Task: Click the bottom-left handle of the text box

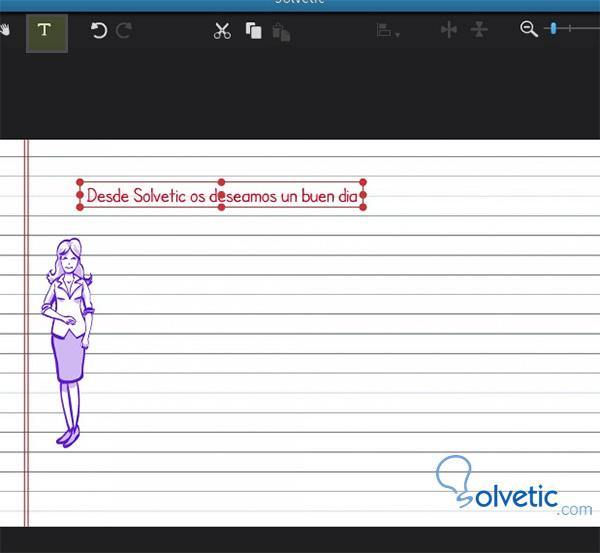Action: pyautogui.click(x=80, y=207)
